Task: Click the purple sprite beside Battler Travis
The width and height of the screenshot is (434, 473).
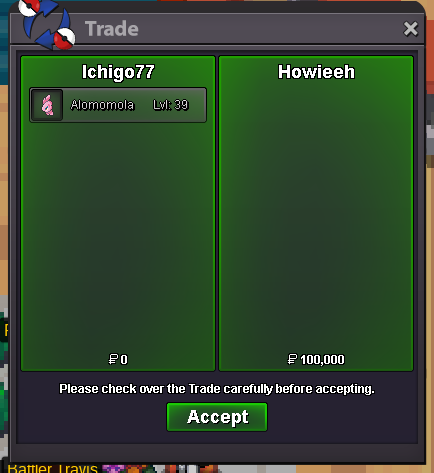Action: tap(113, 469)
